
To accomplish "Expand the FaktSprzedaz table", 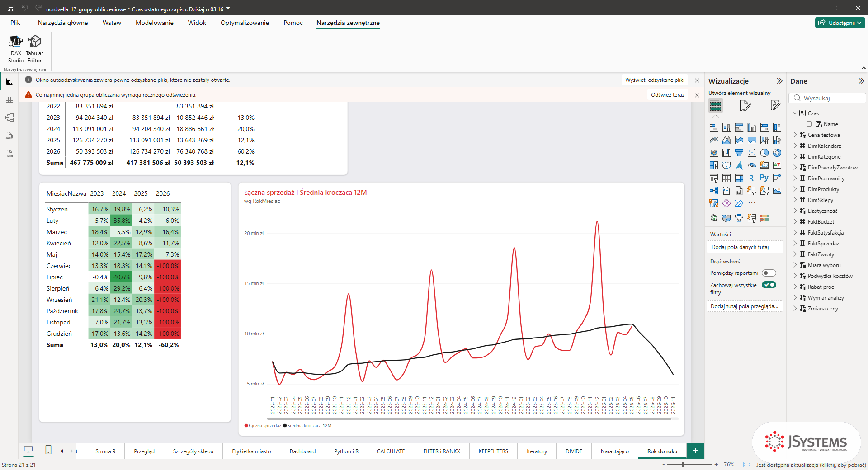I will 795,243.
